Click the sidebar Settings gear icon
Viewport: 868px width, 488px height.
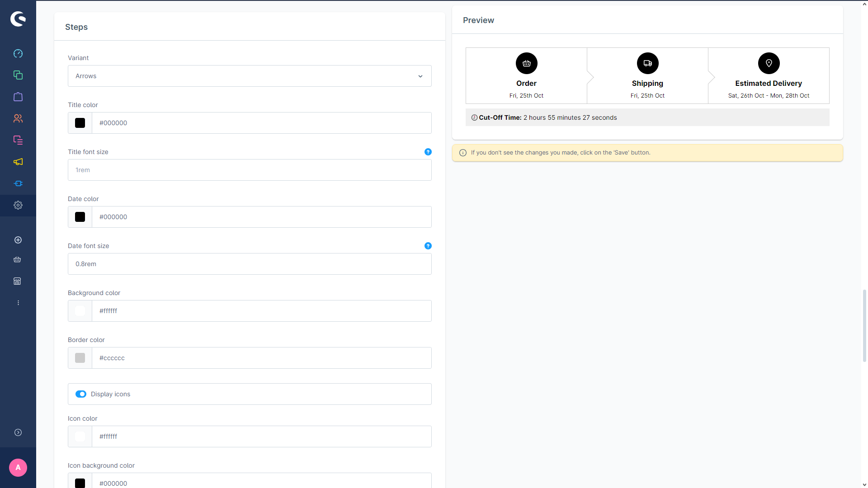pos(18,205)
